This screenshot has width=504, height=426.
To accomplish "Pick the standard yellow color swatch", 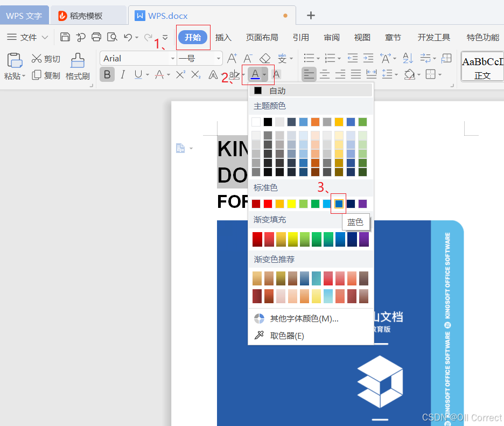I will [291, 204].
